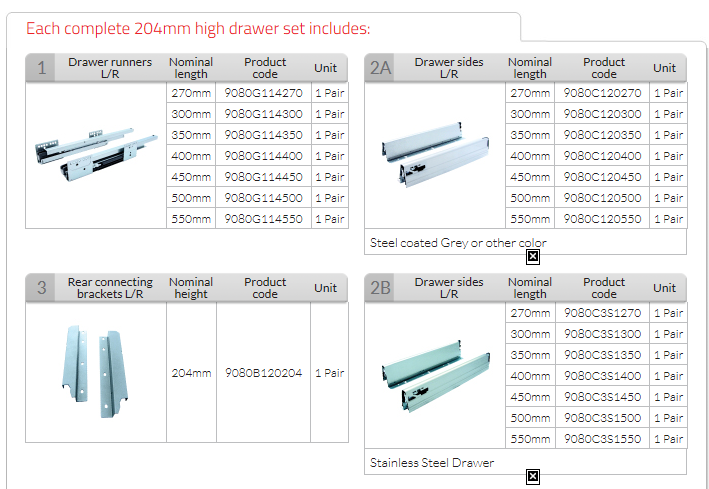The width and height of the screenshot is (709, 489).
Task: Click the 204mm high drawer set heading
Action: 198,28
